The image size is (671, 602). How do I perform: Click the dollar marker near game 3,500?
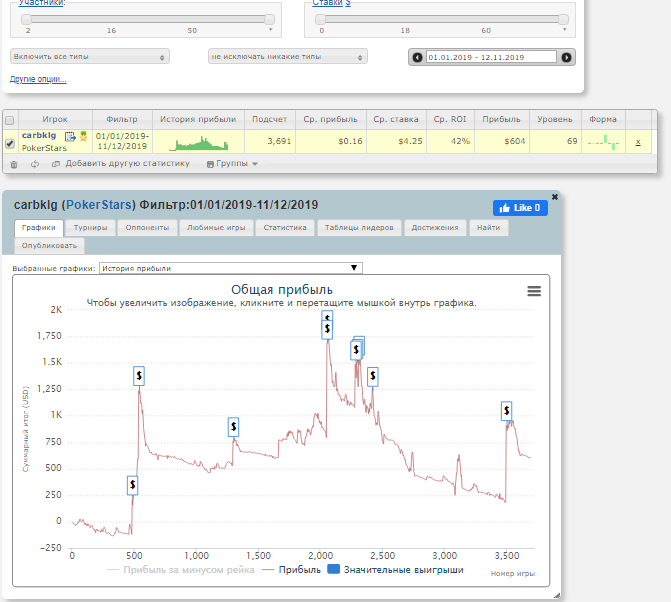[507, 411]
